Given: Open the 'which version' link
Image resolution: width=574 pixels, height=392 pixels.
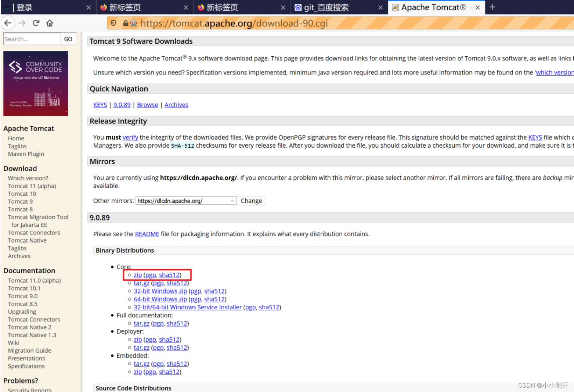Looking at the screenshot, I should 554,72.
